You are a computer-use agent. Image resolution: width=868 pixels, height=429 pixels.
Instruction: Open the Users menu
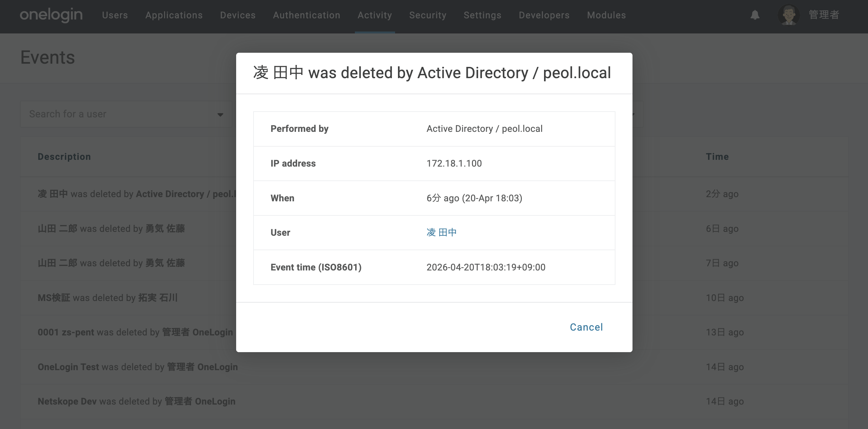[x=115, y=15]
